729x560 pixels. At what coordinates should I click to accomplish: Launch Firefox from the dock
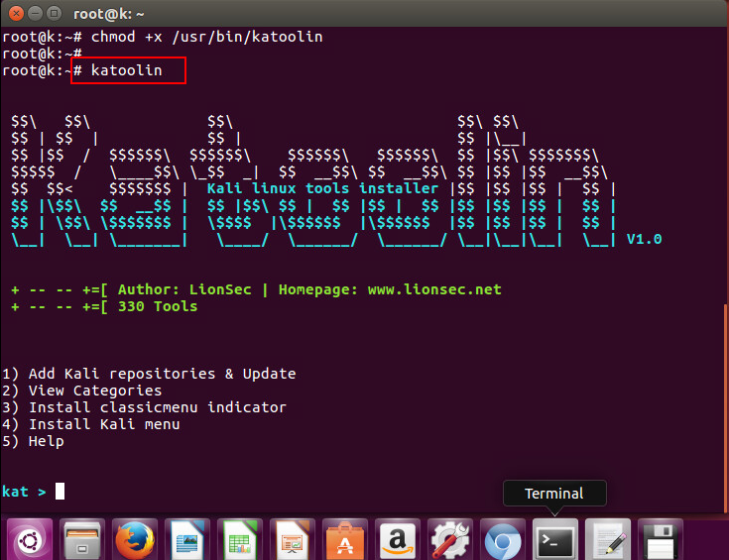(x=134, y=540)
